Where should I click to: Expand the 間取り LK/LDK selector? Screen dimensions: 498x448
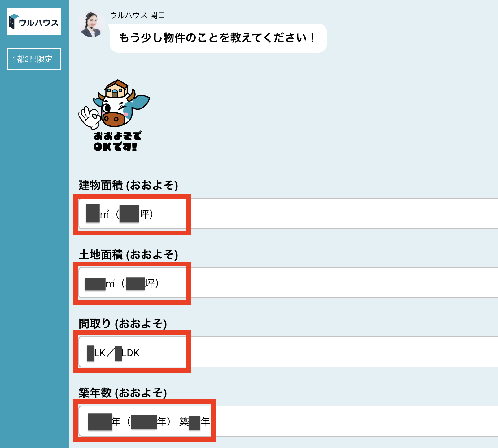(288, 352)
